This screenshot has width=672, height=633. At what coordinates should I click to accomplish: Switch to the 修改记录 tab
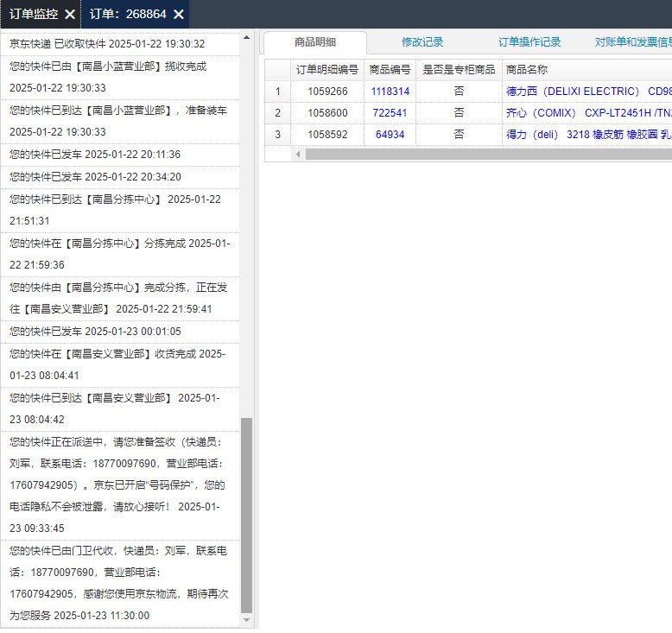point(422,42)
